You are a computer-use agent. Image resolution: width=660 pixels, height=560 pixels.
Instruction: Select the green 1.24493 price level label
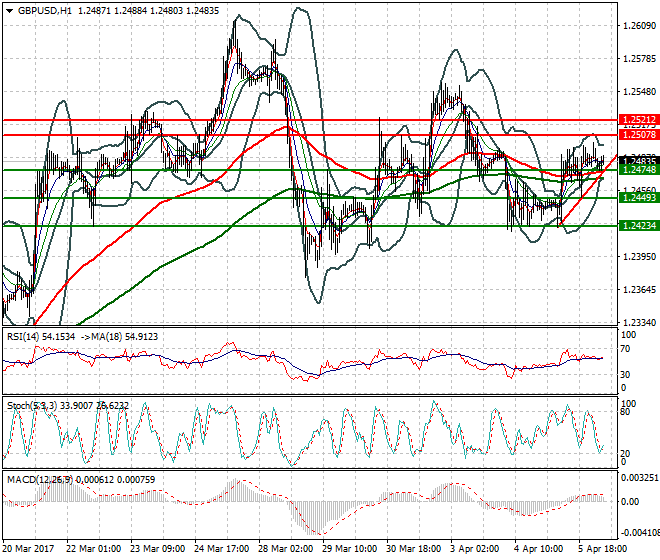pyautogui.click(x=639, y=198)
